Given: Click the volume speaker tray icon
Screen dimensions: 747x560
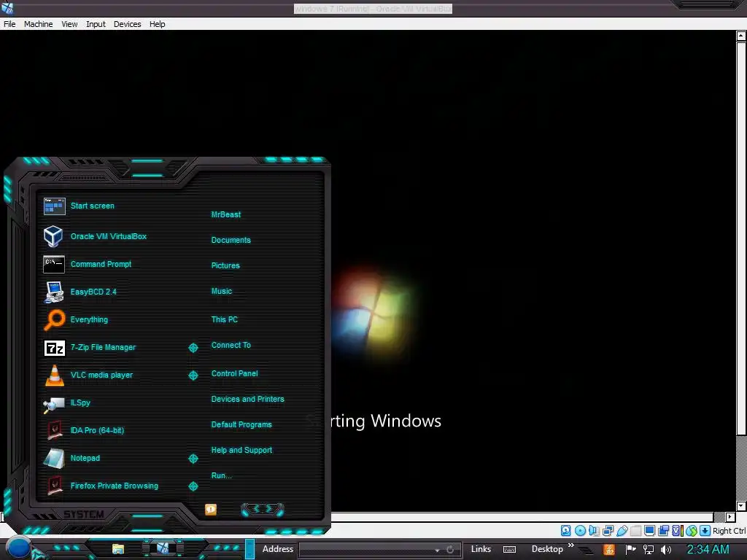Looking at the screenshot, I should tap(665, 550).
